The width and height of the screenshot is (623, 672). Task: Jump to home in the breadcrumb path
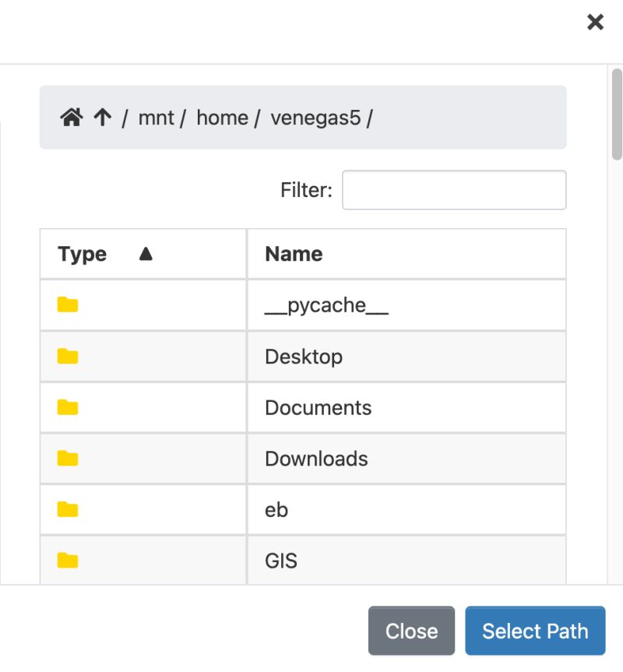coord(222,118)
